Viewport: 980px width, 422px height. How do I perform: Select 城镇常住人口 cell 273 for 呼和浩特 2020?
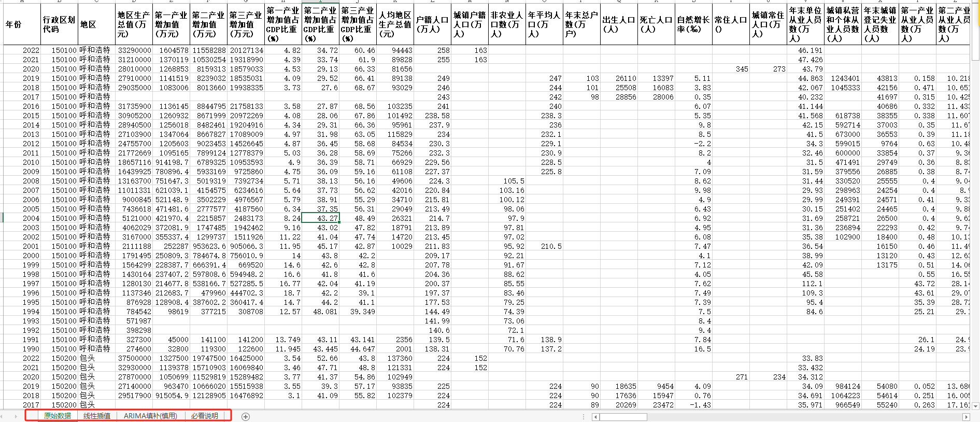tap(768, 69)
